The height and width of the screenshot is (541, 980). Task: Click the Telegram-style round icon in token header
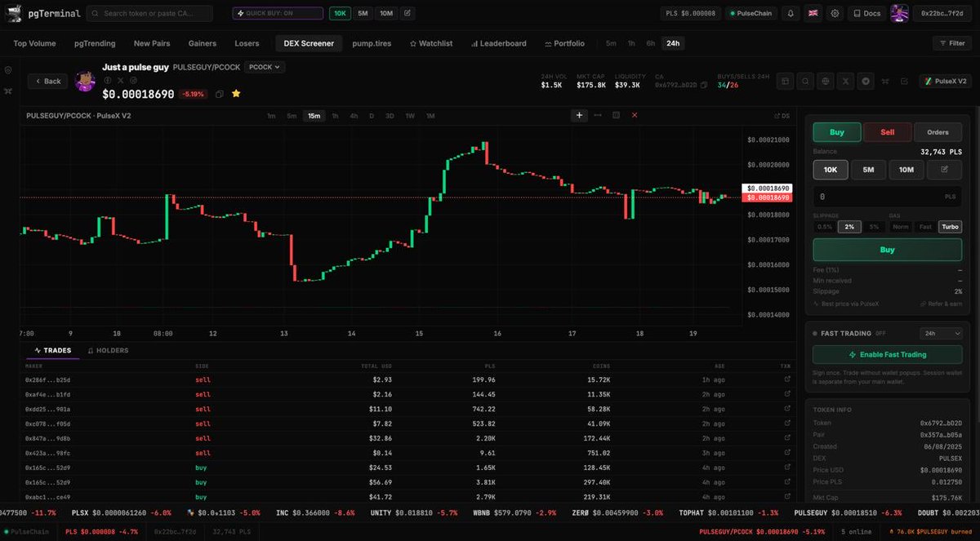tap(866, 81)
